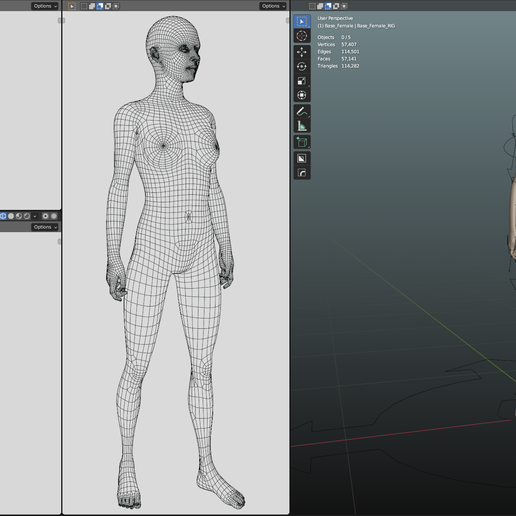Pick the Rotate tool
The width and height of the screenshot is (516, 516).
(x=302, y=67)
